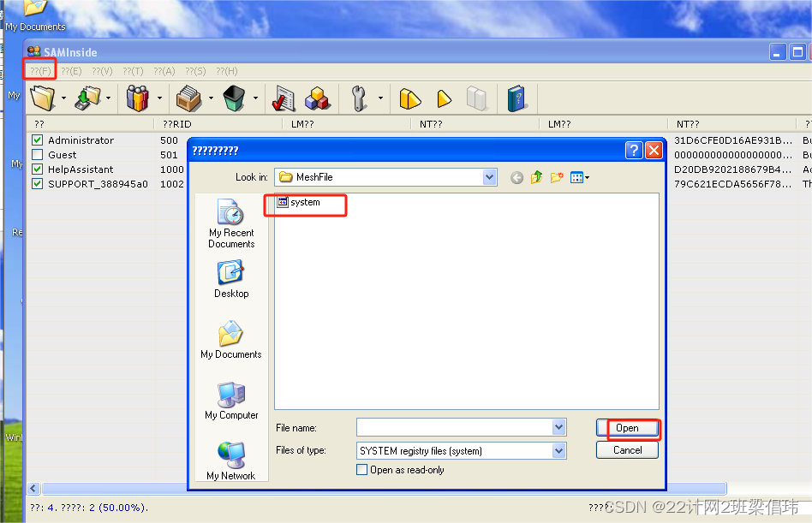Open the wrench settings icon
The image size is (812, 523).
coord(358,98)
